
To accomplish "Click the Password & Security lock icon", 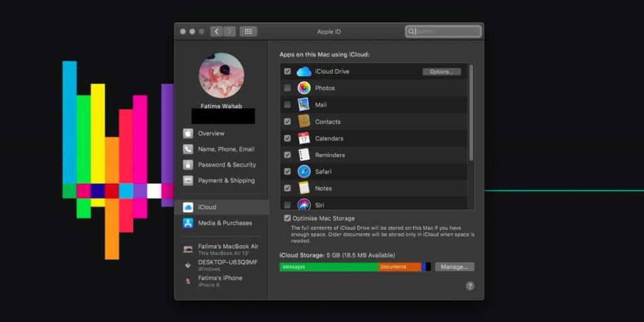I will 188,165.
